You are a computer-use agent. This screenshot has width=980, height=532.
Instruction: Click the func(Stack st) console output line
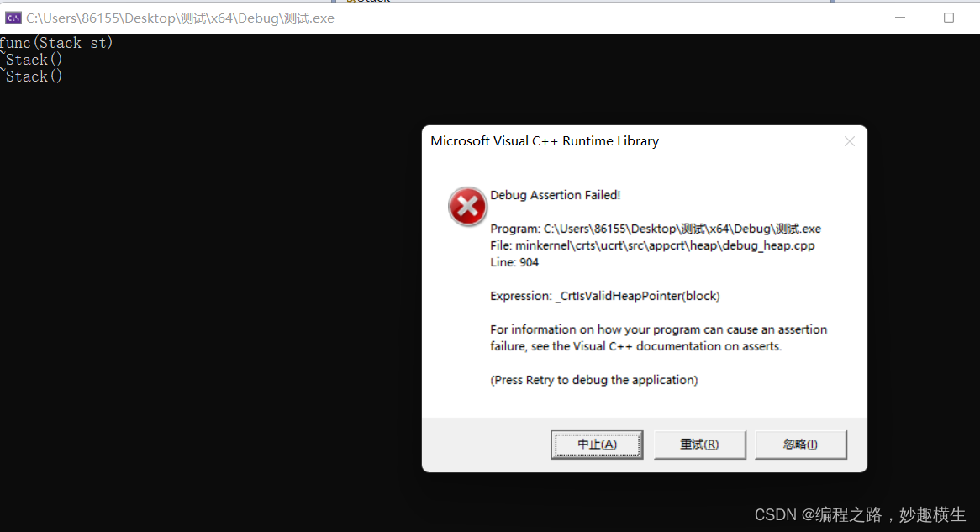tap(56, 43)
